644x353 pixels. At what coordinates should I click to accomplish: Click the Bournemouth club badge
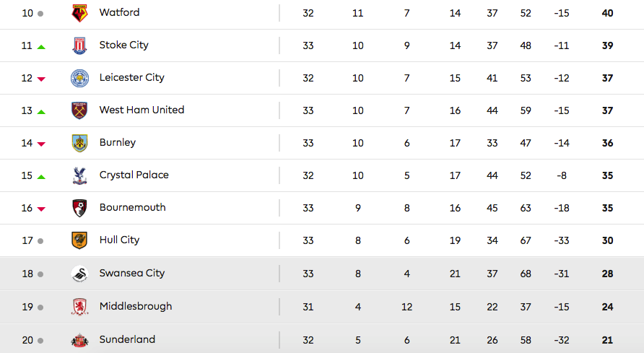79,208
